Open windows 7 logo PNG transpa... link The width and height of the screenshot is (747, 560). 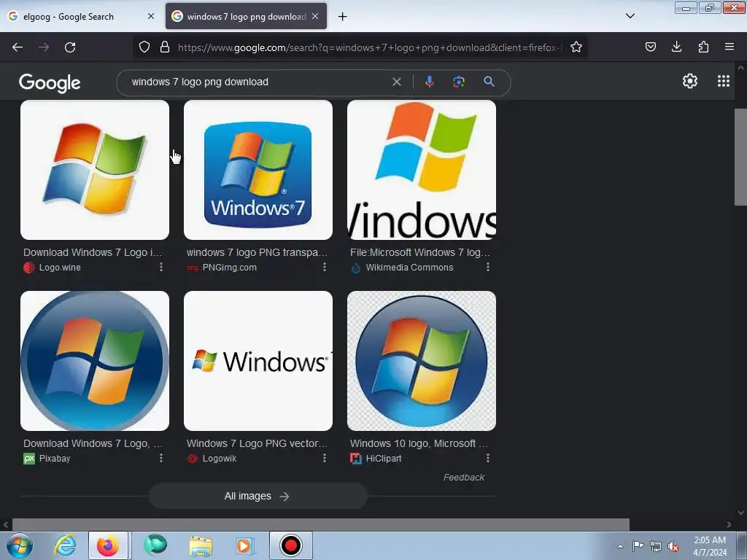click(x=257, y=252)
